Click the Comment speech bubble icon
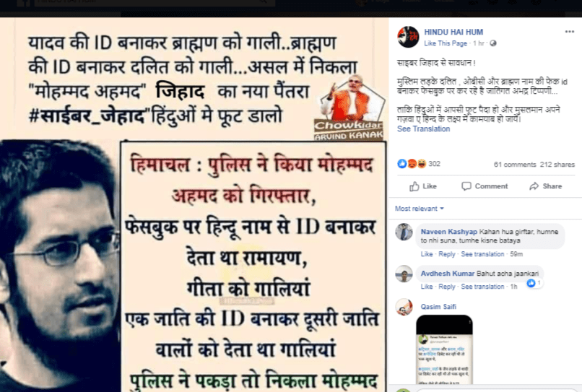This screenshot has width=582, height=392. click(466, 186)
